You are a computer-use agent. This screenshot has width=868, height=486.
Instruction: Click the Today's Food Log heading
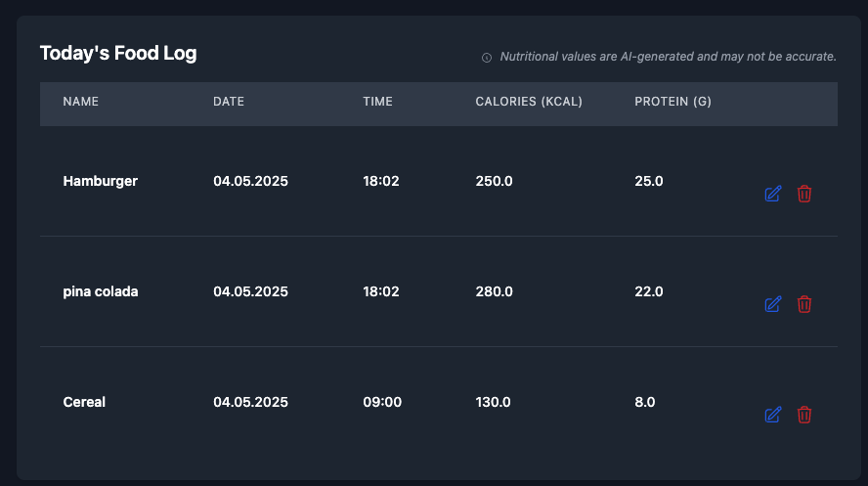coord(118,53)
